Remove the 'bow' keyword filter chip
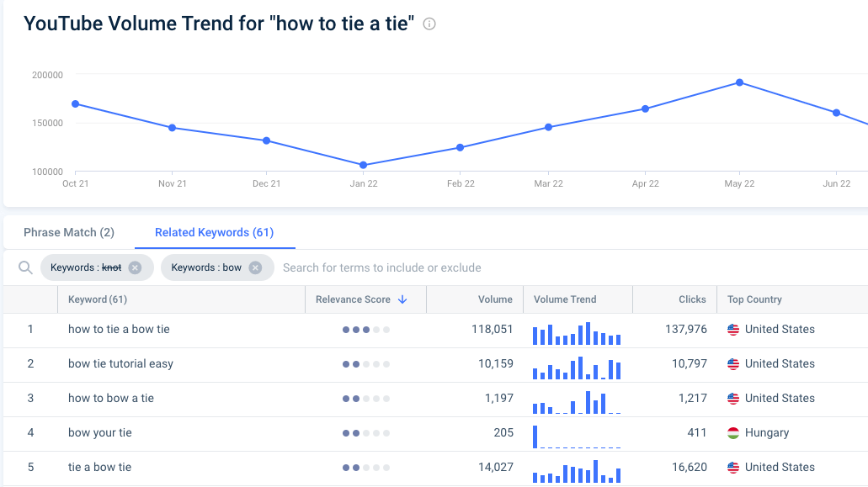Image resolution: width=868 pixels, height=487 pixels. (x=255, y=267)
